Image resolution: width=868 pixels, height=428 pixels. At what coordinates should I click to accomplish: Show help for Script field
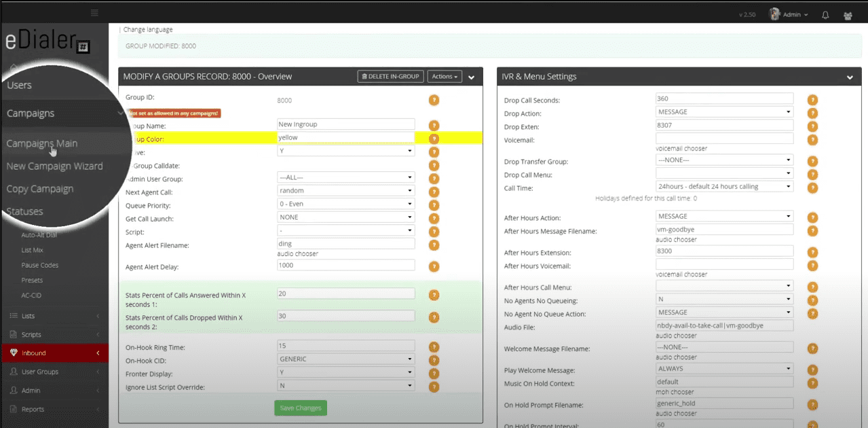tap(434, 232)
